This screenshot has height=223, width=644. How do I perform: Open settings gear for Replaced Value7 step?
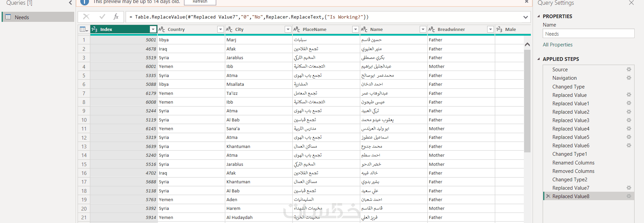629,188
